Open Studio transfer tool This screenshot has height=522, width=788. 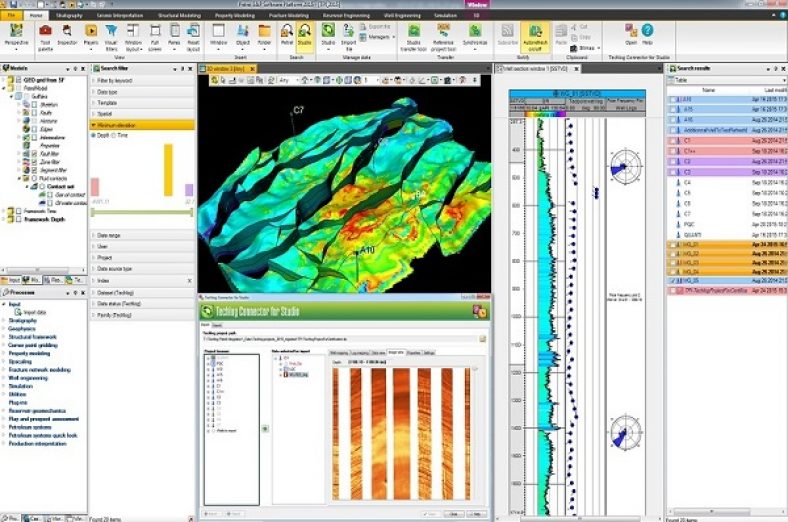(413, 35)
